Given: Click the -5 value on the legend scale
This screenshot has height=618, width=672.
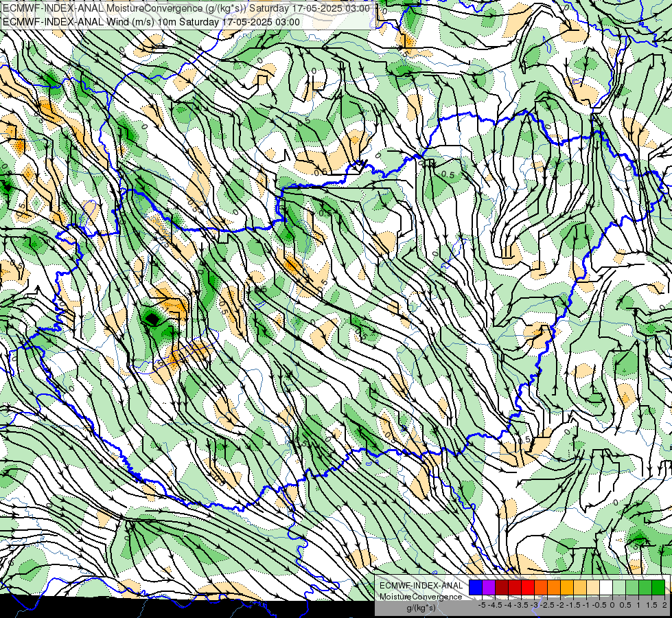Looking at the screenshot, I should pyautogui.click(x=482, y=605).
